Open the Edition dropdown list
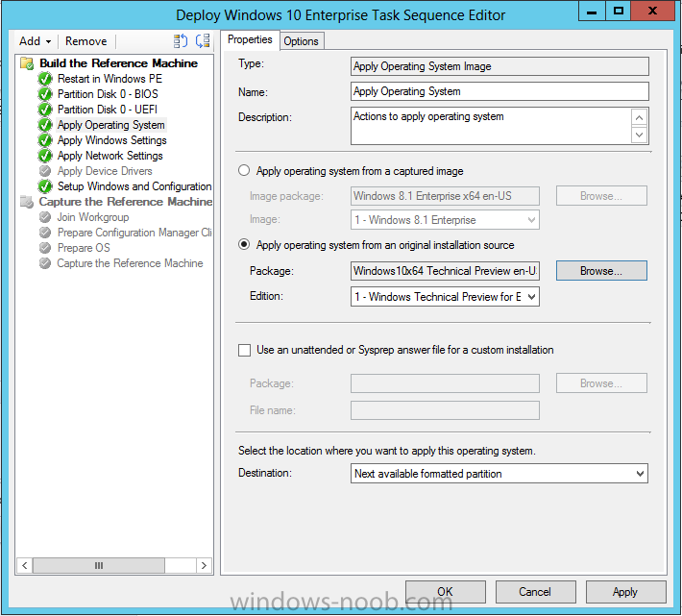682x616 pixels. pos(531,297)
